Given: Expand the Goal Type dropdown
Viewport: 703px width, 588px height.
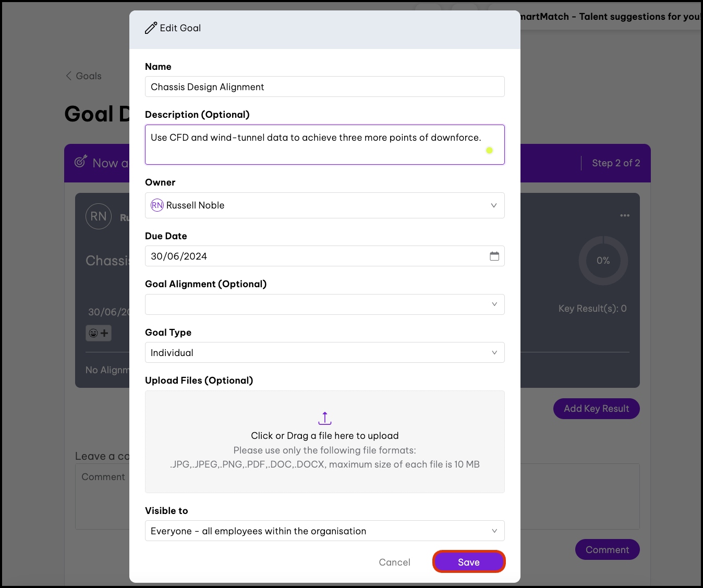Looking at the screenshot, I should (x=494, y=353).
